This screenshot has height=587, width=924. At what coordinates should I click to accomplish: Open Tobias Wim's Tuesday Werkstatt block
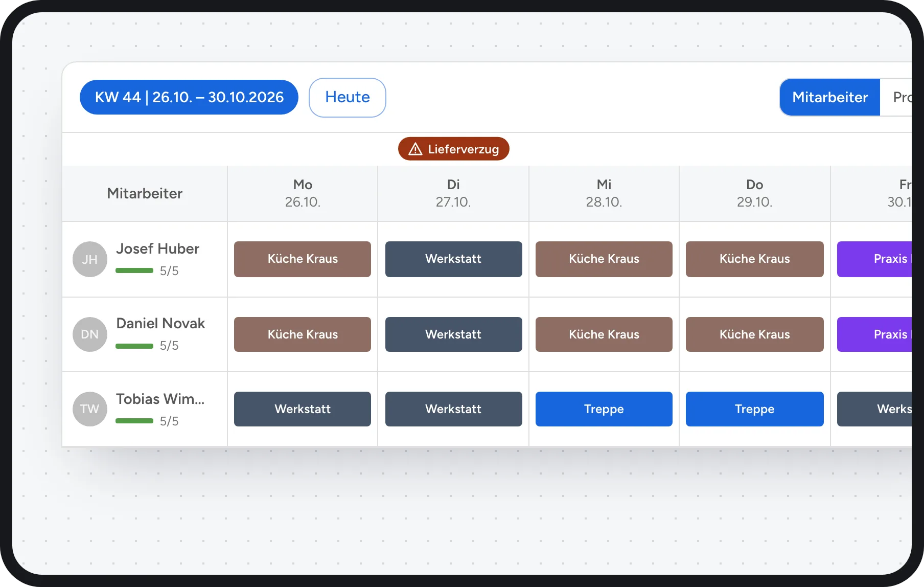pyautogui.click(x=454, y=409)
